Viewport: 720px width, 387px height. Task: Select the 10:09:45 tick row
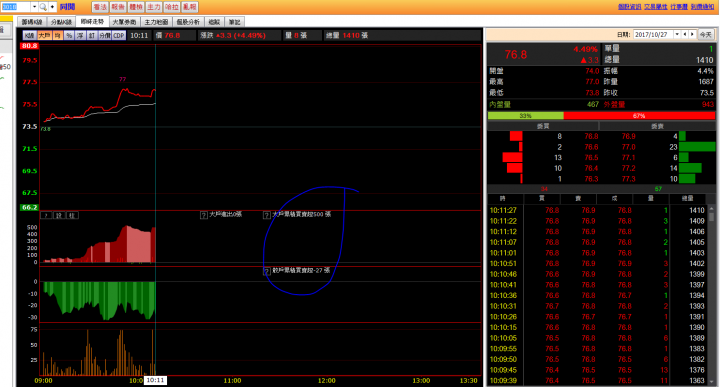click(x=597, y=370)
